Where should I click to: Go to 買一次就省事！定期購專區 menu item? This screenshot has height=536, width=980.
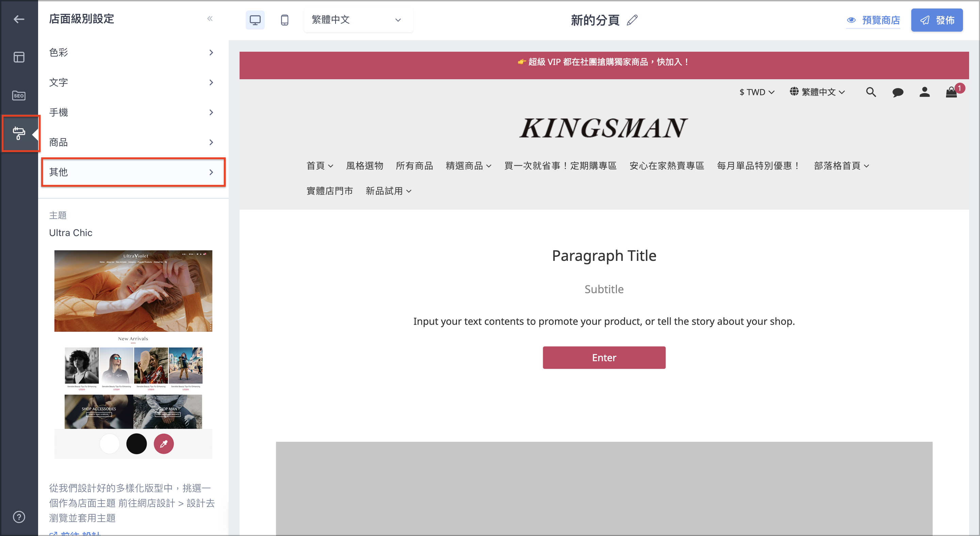[560, 166]
